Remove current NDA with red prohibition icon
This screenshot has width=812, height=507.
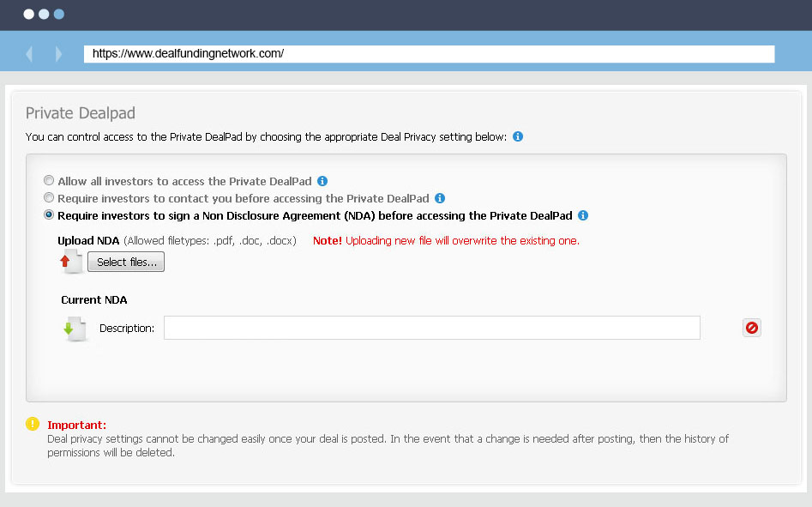click(751, 328)
